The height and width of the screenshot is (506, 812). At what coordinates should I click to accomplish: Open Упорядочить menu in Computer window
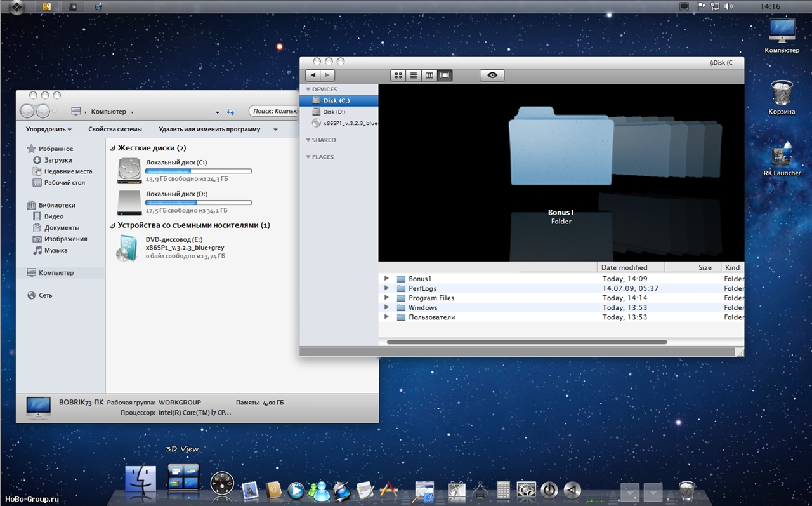pyautogui.click(x=48, y=129)
